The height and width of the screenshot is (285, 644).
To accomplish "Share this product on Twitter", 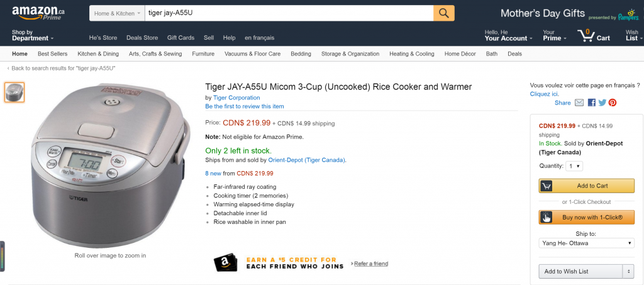I will (602, 103).
